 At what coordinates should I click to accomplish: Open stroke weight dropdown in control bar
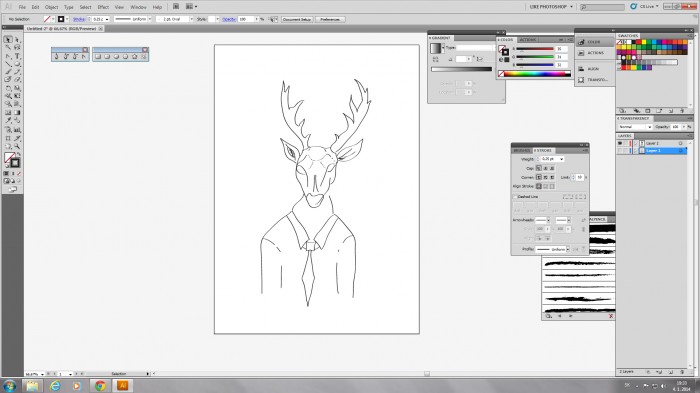tap(107, 19)
